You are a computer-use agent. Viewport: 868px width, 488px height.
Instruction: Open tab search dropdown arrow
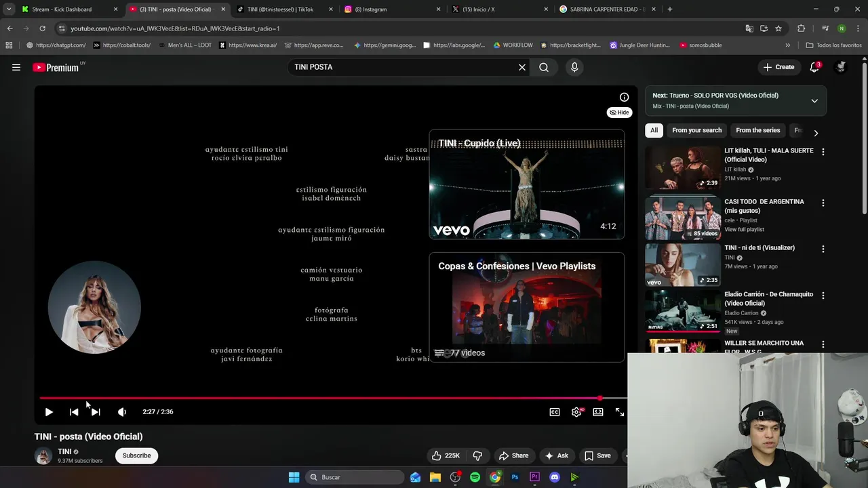(8, 9)
